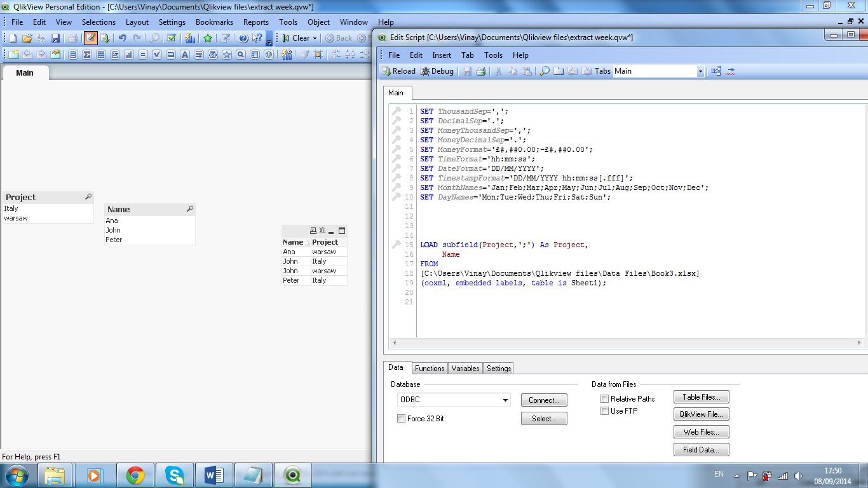Reload data using main toolbar icon
This screenshot has height=488, width=868.
click(x=105, y=38)
